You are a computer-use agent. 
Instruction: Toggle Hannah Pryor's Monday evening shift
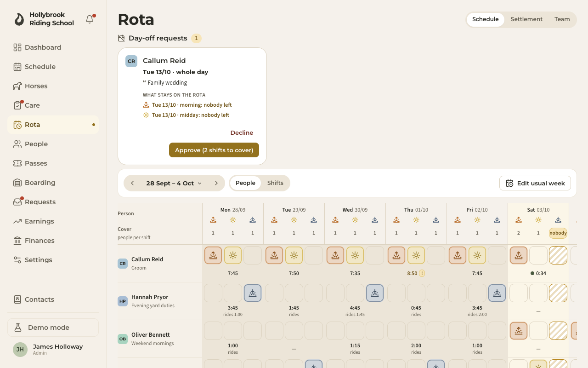tap(253, 293)
